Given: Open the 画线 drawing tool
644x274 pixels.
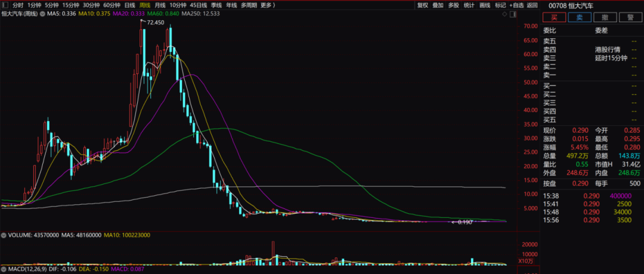Looking at the screenshot, I should pos(485,5).
